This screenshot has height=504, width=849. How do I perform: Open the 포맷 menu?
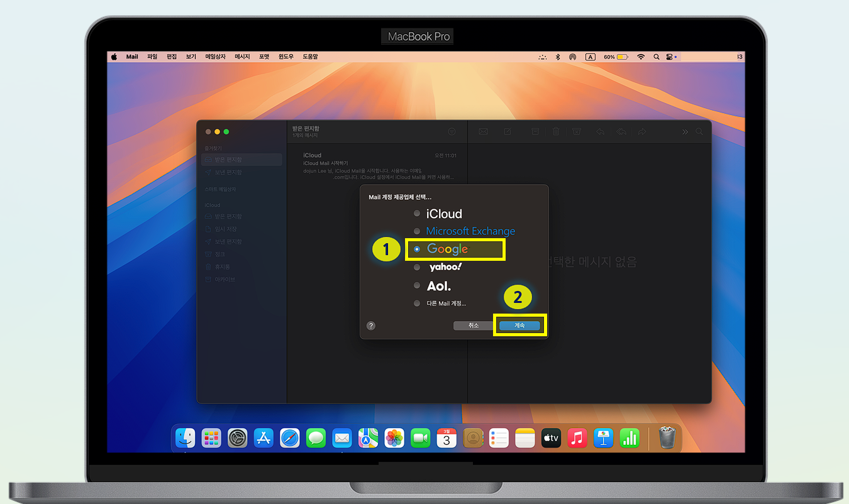click(264, 57)
